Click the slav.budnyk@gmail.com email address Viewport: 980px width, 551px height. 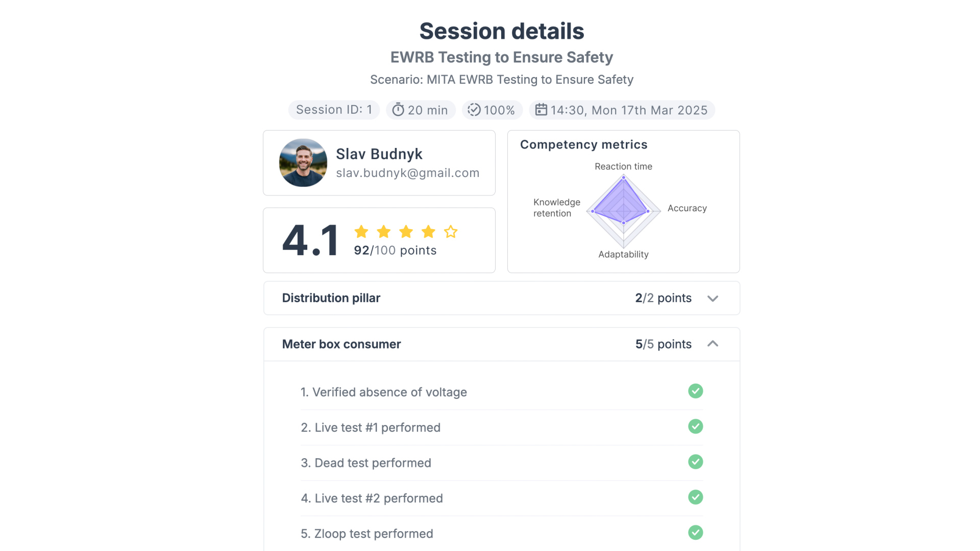[x=407, y=173]
